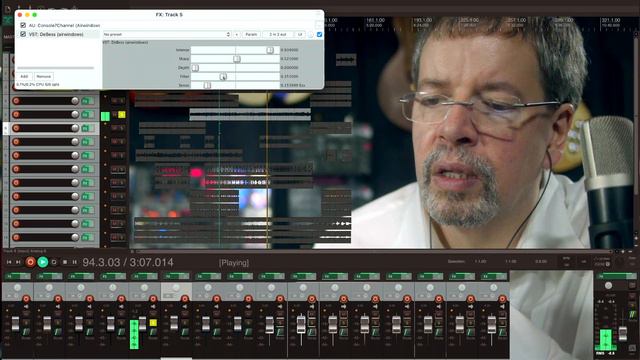Click the [Playing] status text

click(x=234, y=263)
